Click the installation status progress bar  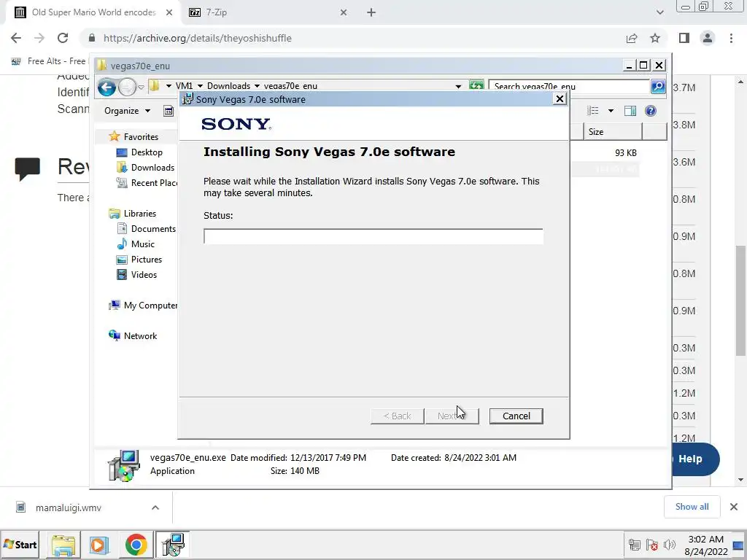click(x=373, y=236)
